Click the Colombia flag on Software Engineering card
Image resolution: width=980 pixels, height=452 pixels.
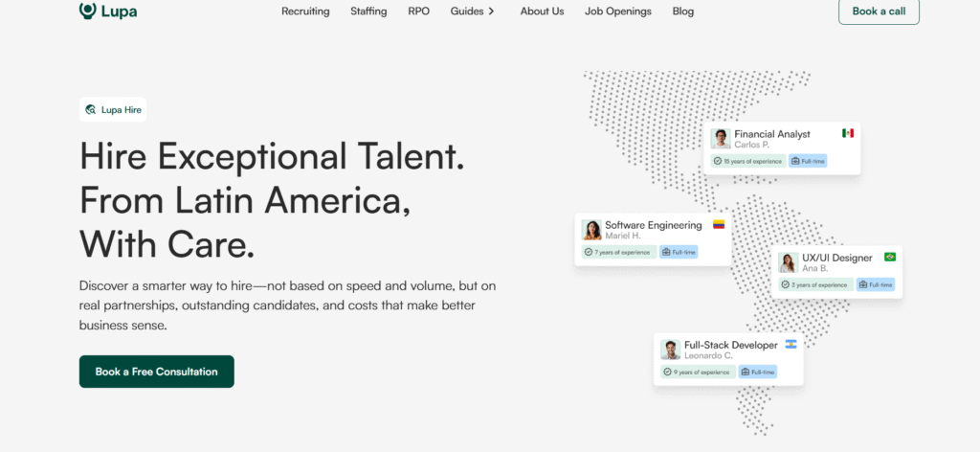point(719,225)
